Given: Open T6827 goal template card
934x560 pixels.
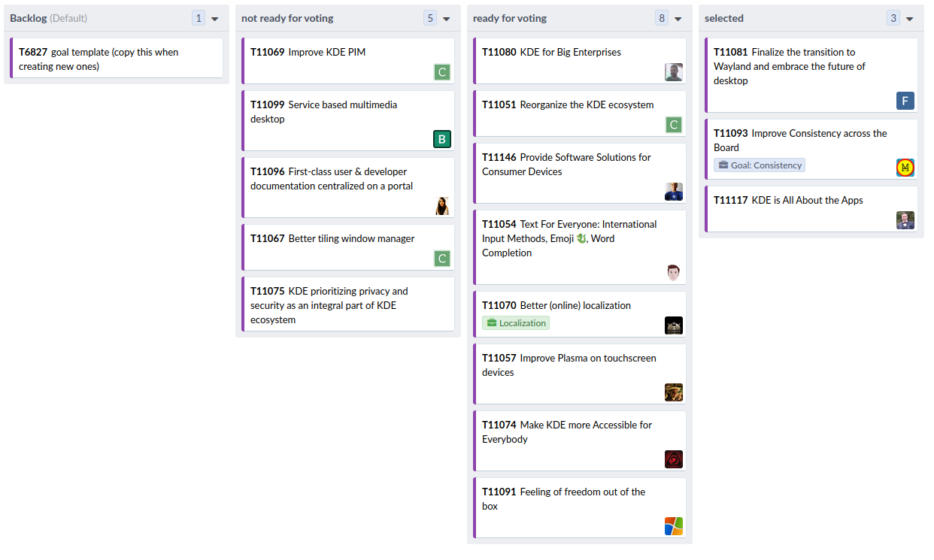Looking at the screenshot, I should pyautogui.click(x=117, y=58).
